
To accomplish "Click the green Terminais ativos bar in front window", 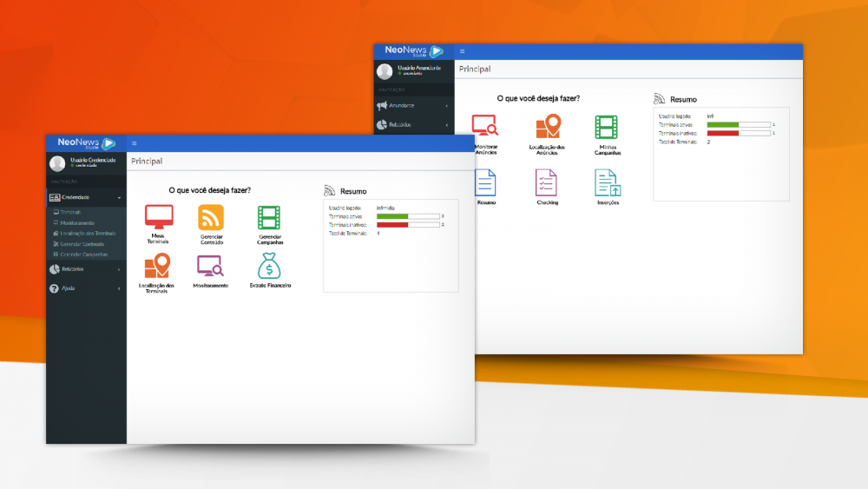I will pyautogui.click(x=392, y=216).
